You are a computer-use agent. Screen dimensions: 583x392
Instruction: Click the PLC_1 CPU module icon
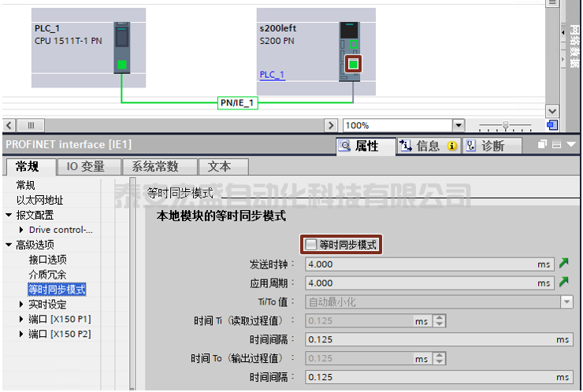[x=122, y=47]
